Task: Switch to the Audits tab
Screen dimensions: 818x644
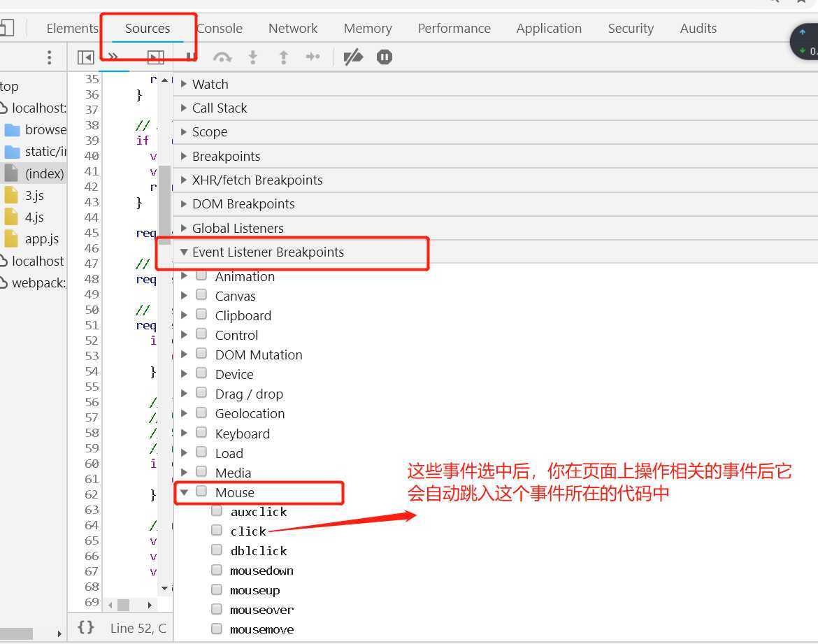Action: [x=698, y=28]
